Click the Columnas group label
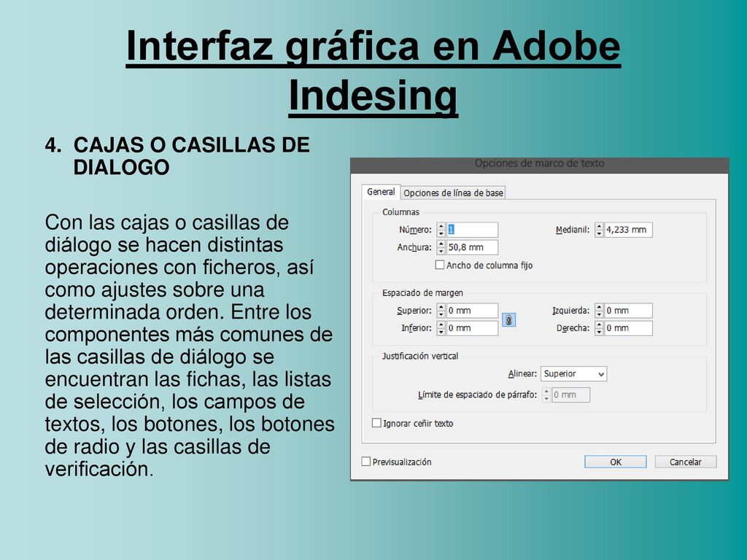 tap(400, 212)
